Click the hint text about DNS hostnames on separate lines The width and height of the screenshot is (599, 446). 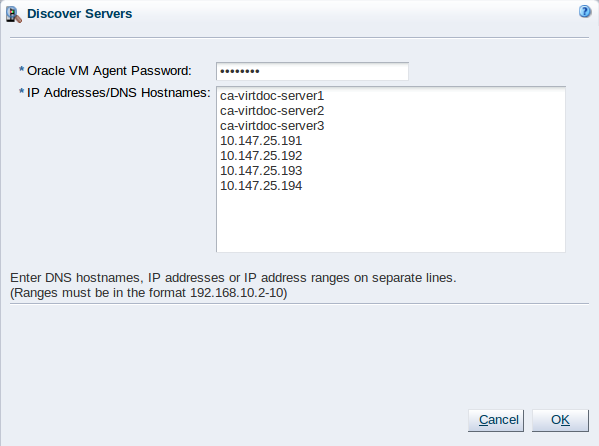(x=233, y=278)
